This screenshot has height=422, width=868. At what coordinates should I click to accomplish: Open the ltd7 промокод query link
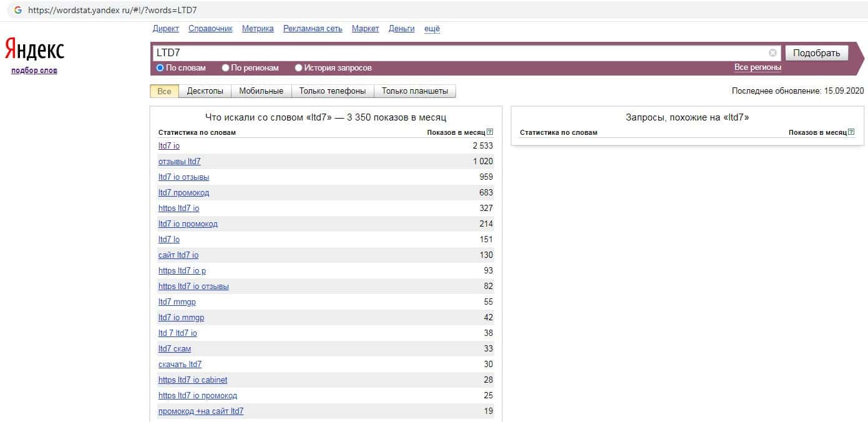click(x=183, y=193)
